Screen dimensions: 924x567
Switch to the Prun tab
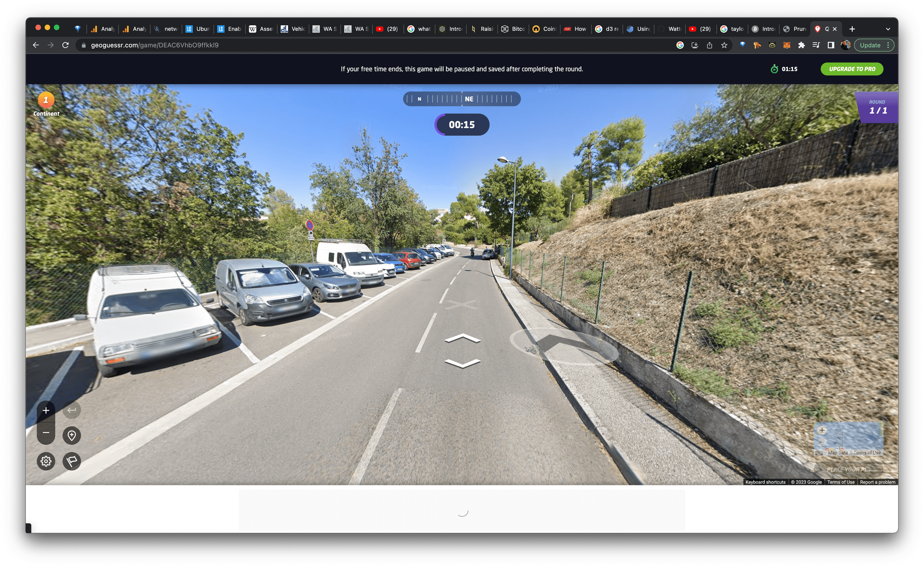click(x=795, y=29)
